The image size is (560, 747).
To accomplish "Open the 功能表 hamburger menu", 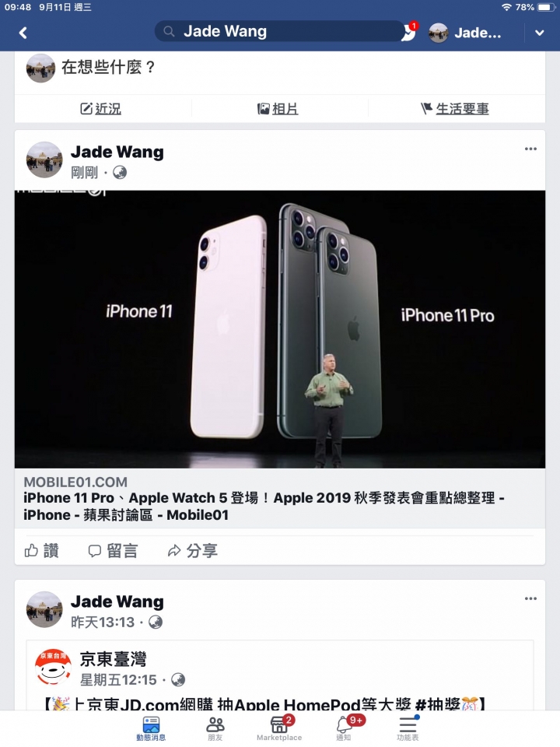I will [408, 728].
